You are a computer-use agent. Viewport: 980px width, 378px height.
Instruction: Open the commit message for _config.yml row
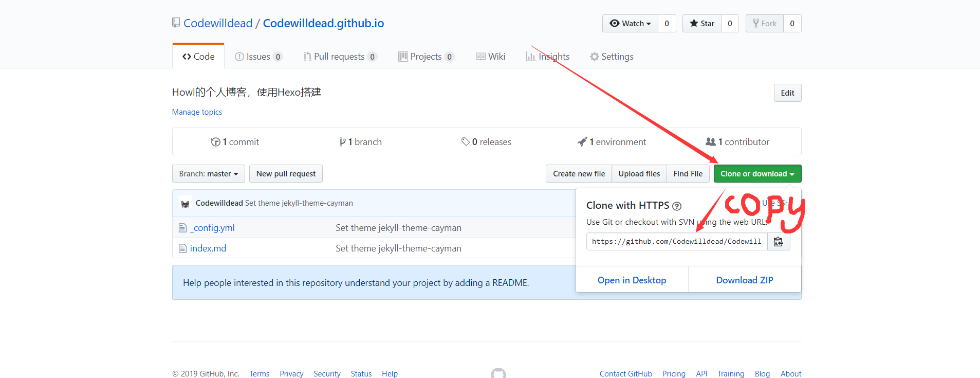pyautogui.click(x=398, y=228)
